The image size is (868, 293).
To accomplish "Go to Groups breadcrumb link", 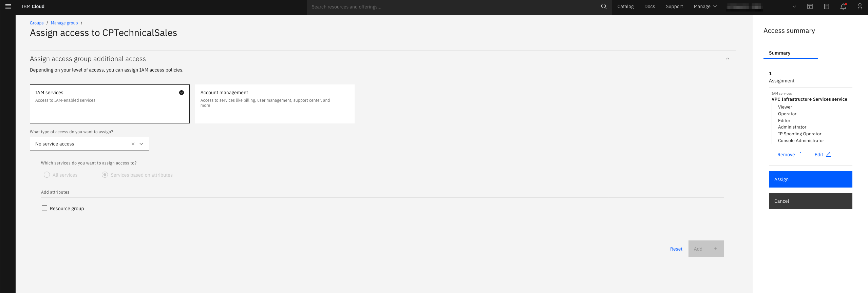I will 37,23.
